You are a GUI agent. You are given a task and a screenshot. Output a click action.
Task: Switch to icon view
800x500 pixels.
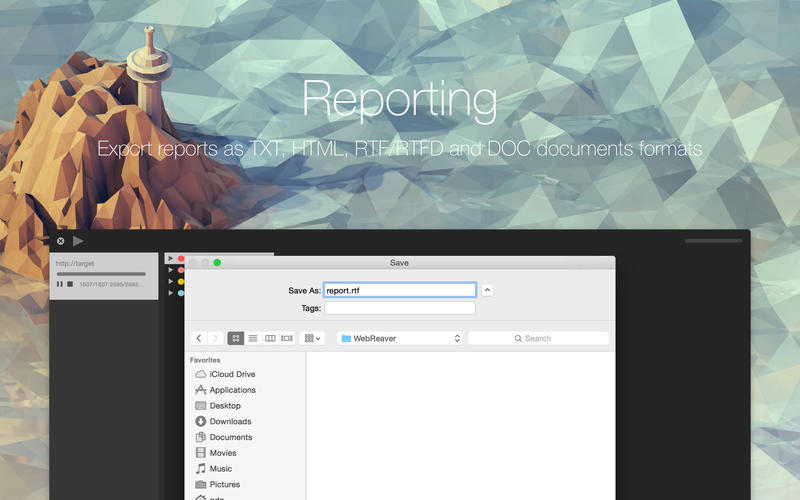click(x=236, y=338)
